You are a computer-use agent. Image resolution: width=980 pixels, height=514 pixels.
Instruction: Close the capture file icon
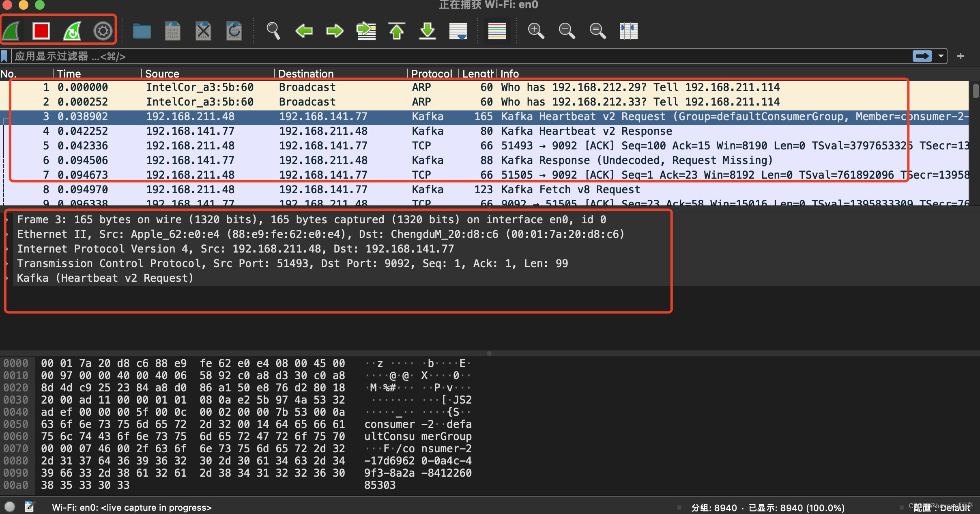point(204,31)
